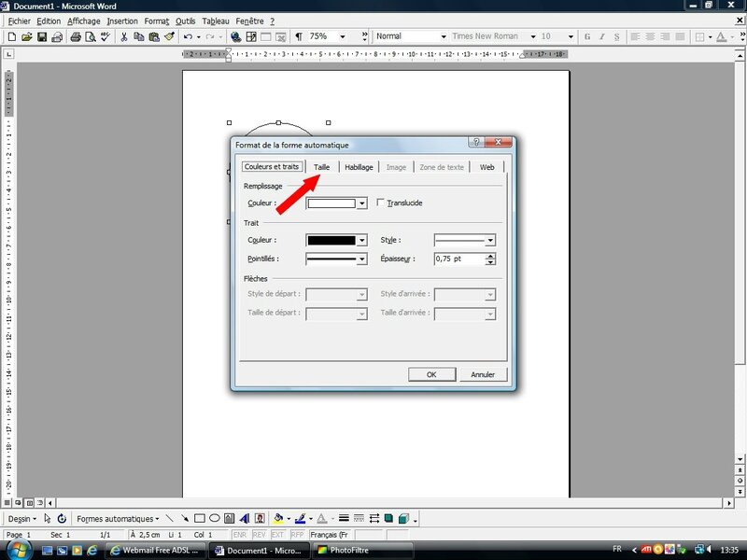Select the Ellipse drawing tool
The image size is (747, 560).
(x=215, y=518)
